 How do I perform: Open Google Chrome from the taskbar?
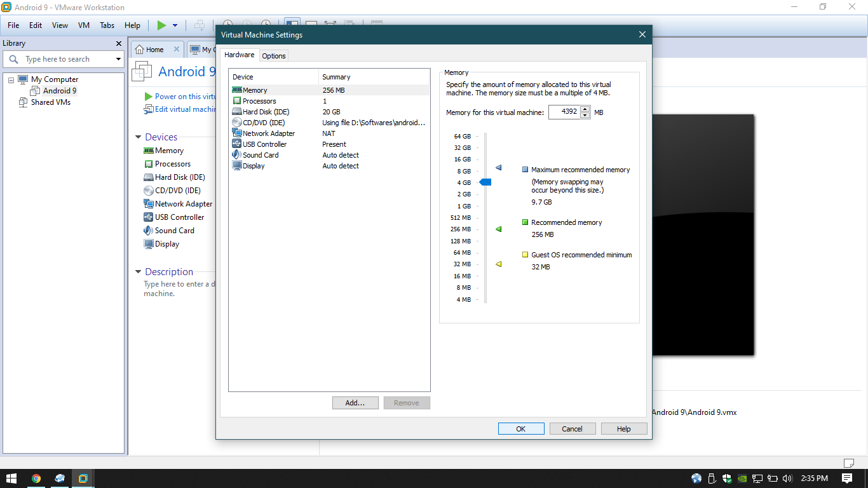click(x=37, y=478)
